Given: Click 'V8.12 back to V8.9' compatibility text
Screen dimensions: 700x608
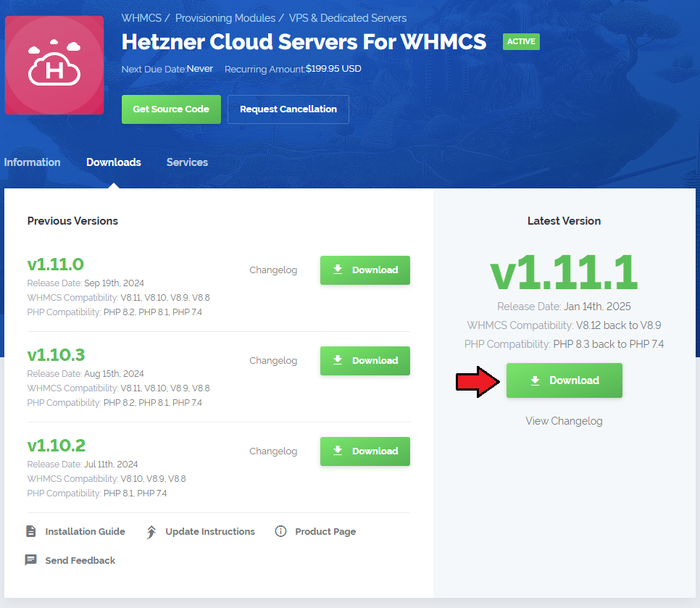Looking at the screenshot, I should (x=618, y=325).
